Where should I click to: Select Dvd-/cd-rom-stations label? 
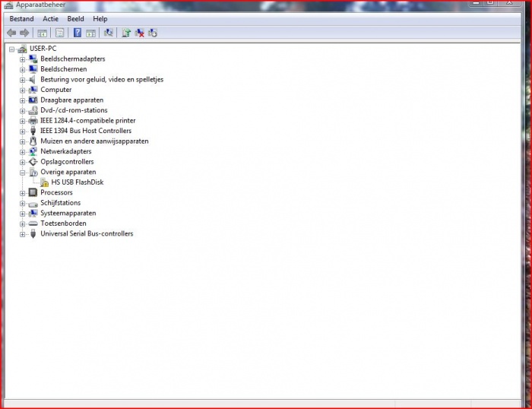coord(74,110)
